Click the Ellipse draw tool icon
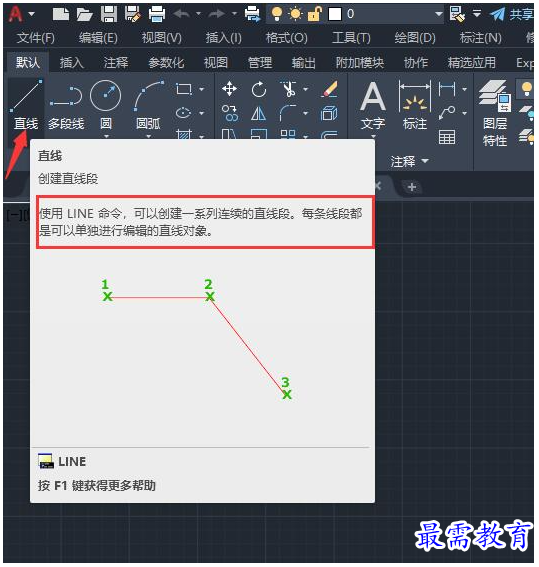The height and width of the screenshot is (567, 539). (x=183, y=113)
